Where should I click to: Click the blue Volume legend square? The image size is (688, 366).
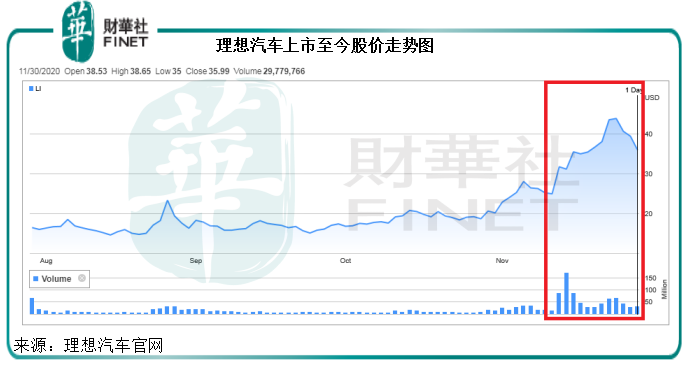point(36,279)
